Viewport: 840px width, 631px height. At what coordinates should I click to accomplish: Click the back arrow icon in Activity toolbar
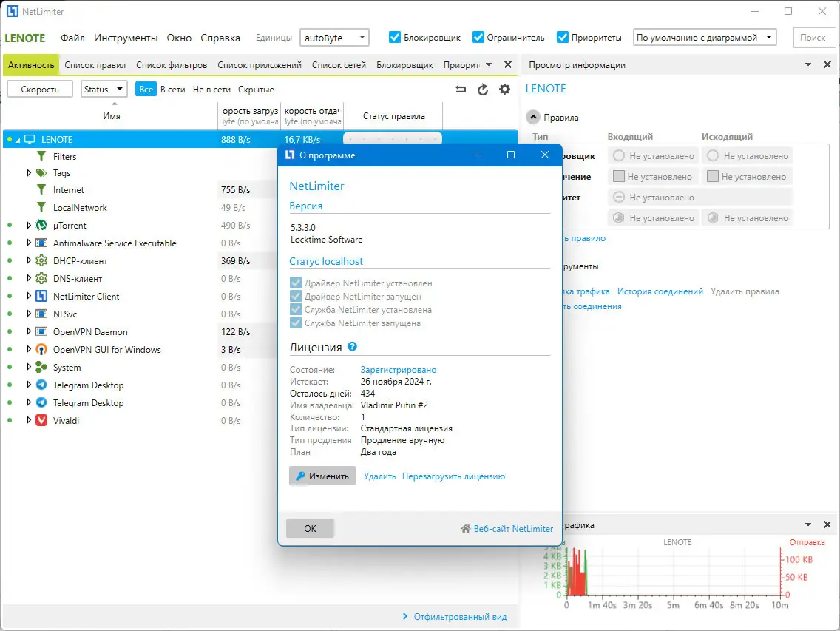[x=461, y=90]
